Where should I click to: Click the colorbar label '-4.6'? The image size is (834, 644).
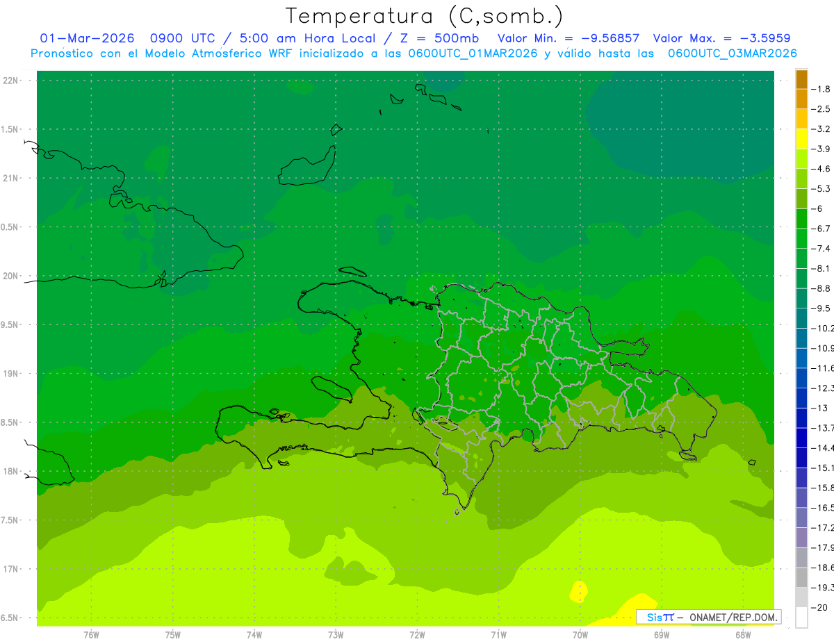coord(822,169)
